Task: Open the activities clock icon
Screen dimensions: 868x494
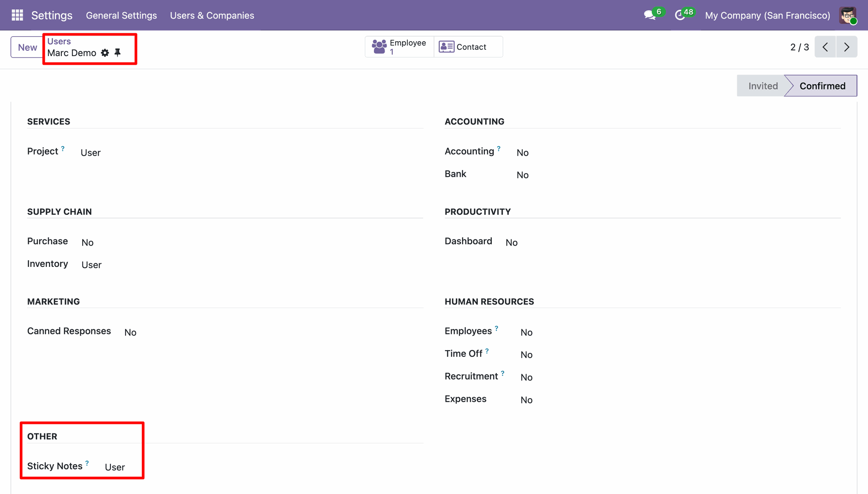Action: (x=679, y=15)
